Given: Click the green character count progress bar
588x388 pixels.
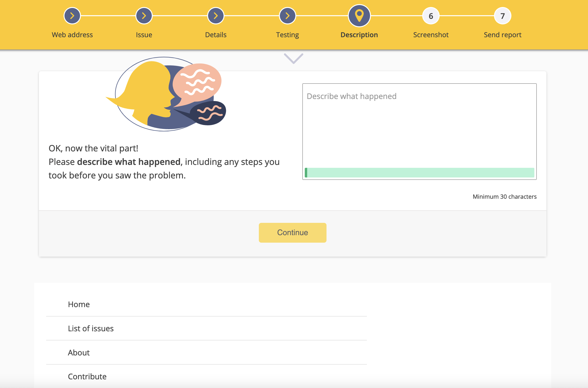Looking at the screenshot, I should 419,172.
